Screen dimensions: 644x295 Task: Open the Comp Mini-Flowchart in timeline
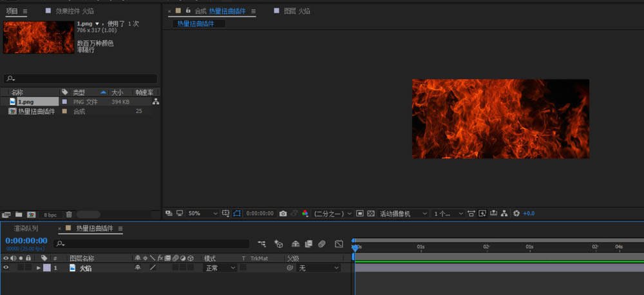tap(261, 243)
